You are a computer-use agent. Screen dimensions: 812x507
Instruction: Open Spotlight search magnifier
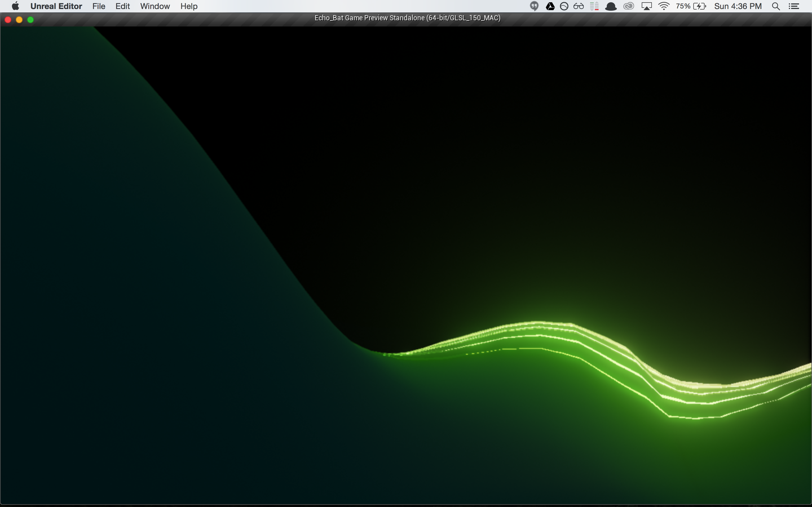pyautogui.click(x=776, y=6)
